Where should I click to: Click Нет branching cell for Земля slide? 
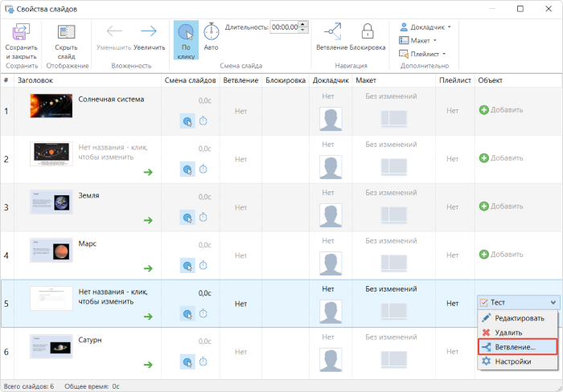[241, 207]
